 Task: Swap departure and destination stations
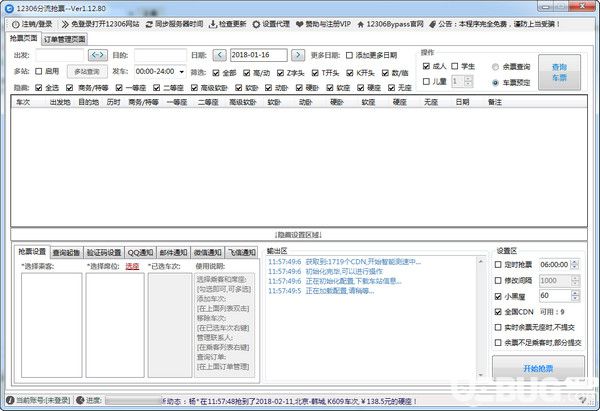[98, 55]
